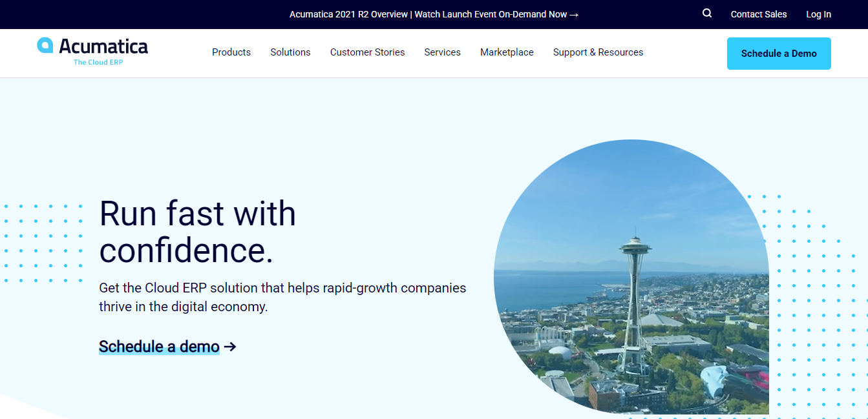Open the Marketplace menu

click(x=507, y=52)
